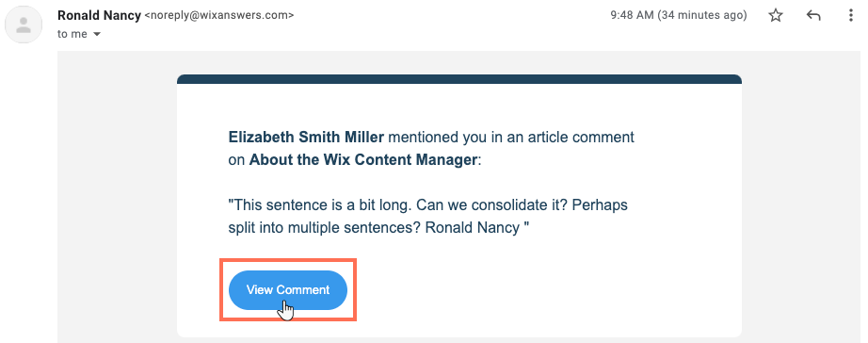Click the '(34 minutes ago)' text
The image size is (868, 343).
click(702, 15)
